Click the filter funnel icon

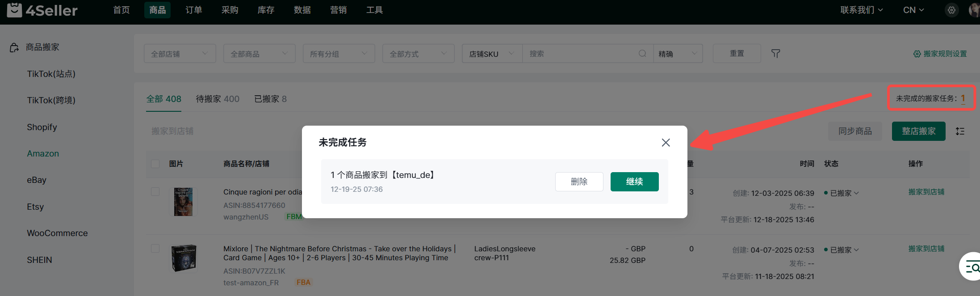(776, 54)
